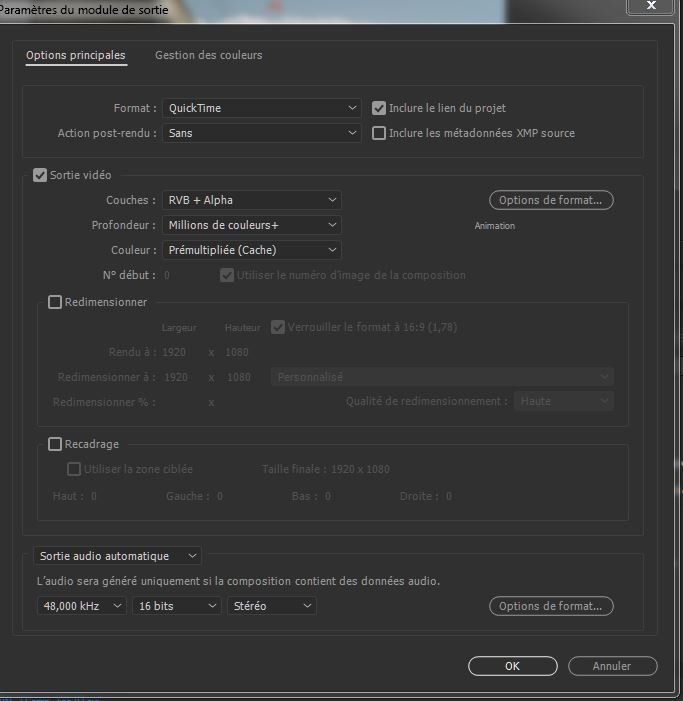Expand the Couleur dropdown Prémultipliée (Cache)
Screen dimensions: 683x701
252,250
